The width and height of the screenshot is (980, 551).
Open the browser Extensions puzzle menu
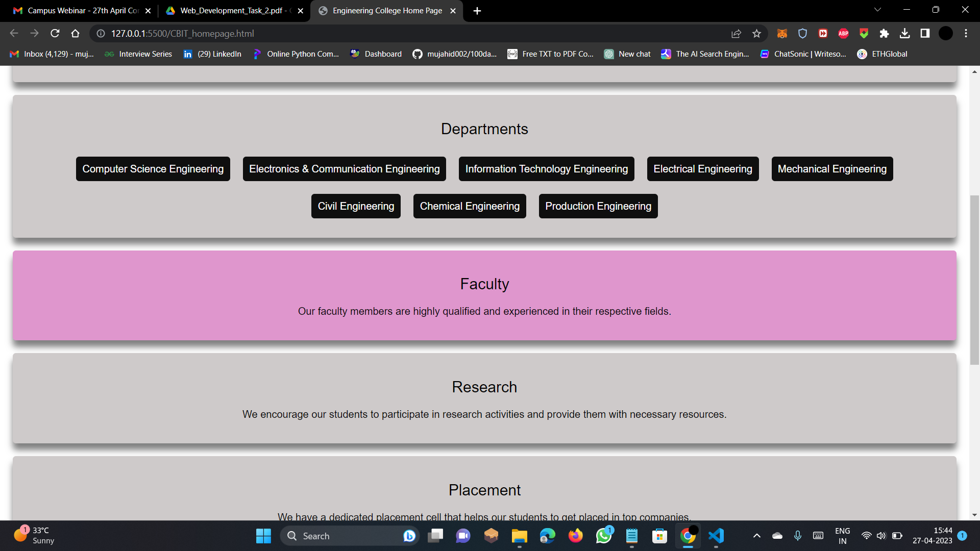(x=885, y=33)
